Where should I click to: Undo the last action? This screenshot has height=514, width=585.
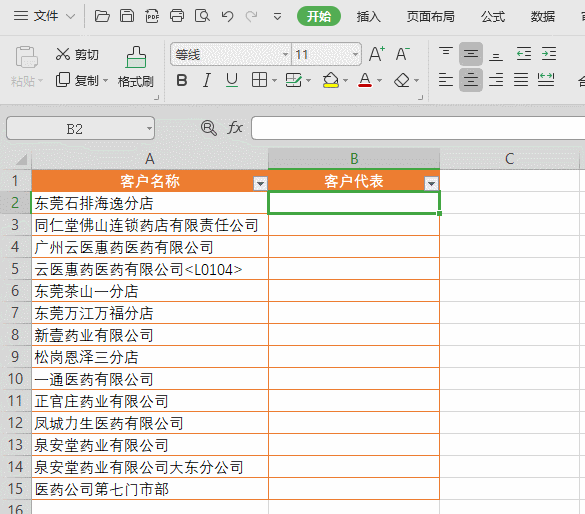(227, 16)
